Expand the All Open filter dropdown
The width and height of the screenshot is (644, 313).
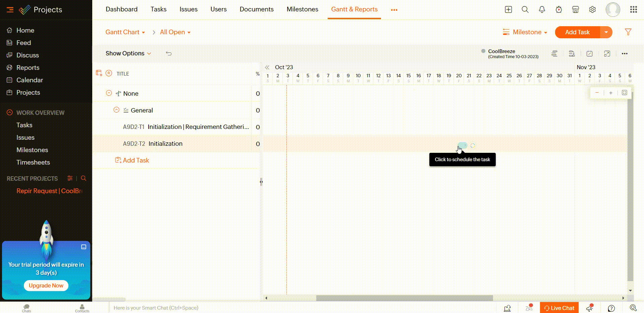175,32
